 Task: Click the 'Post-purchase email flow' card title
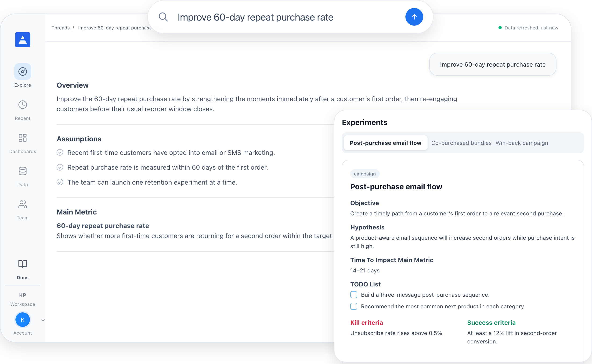click(x=396, y=187)
